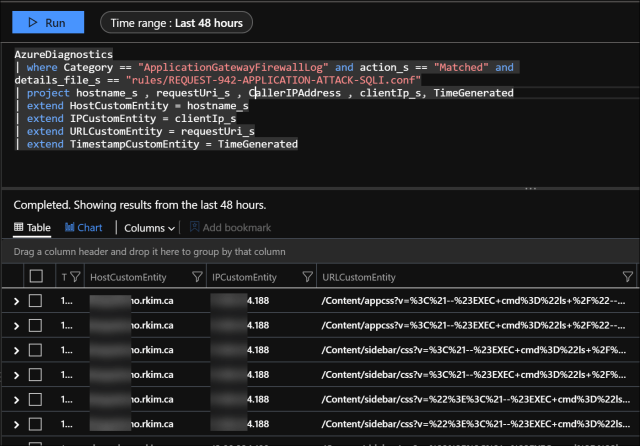The image size is (640, 446).
Task: Open the Columns dropdown
Action: pyautogui.click(x=150, y=228)
